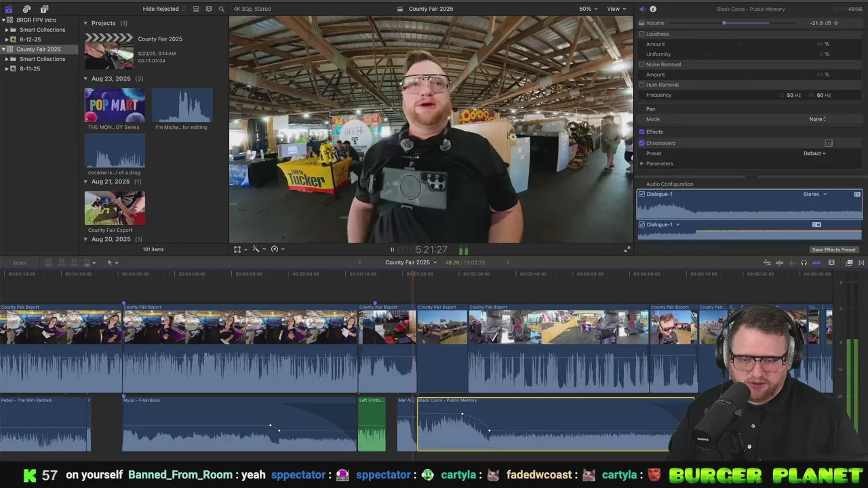Click the Save Effects Preset button
The width and height of the screenshot is (868, 488).
[834, 249]
